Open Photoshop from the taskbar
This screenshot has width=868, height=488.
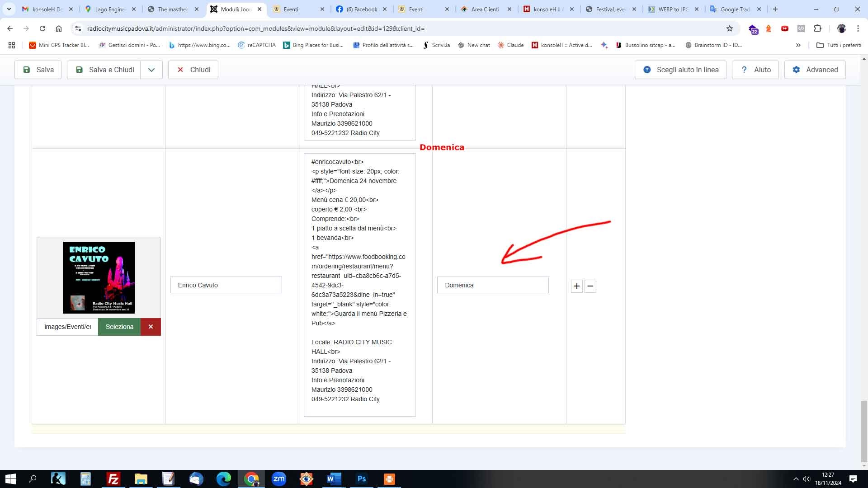tap(361, 479)
